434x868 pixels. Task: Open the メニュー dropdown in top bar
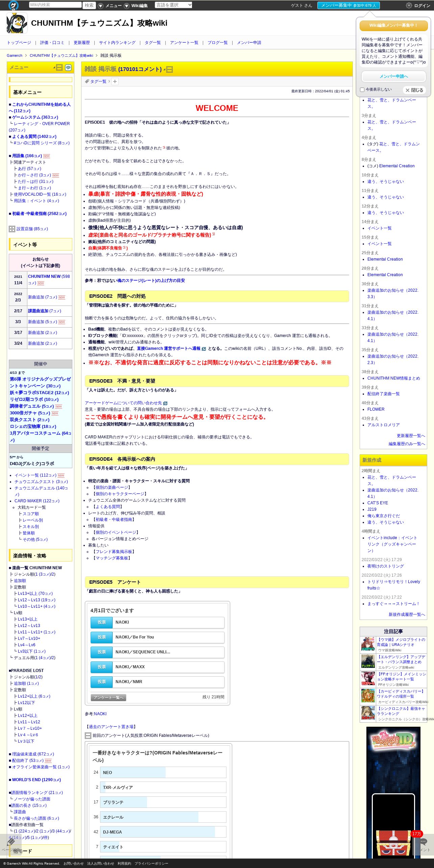(x=110, y=5)
